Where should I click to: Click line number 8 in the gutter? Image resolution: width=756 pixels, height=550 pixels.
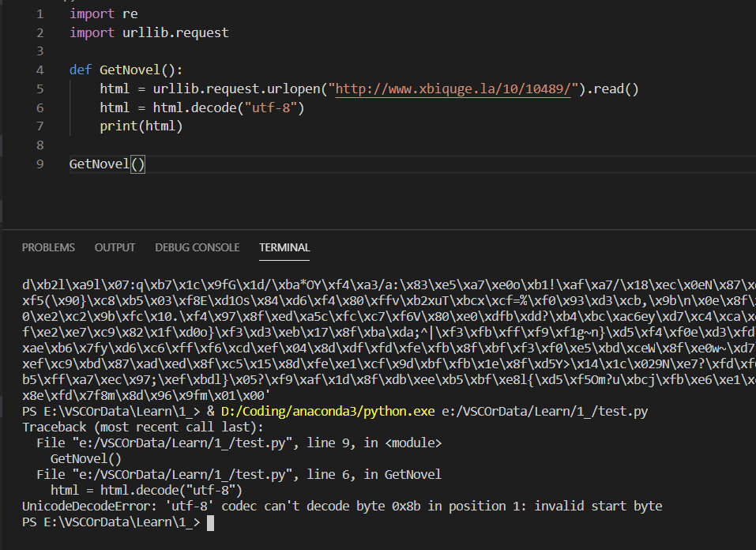(40, 145)
